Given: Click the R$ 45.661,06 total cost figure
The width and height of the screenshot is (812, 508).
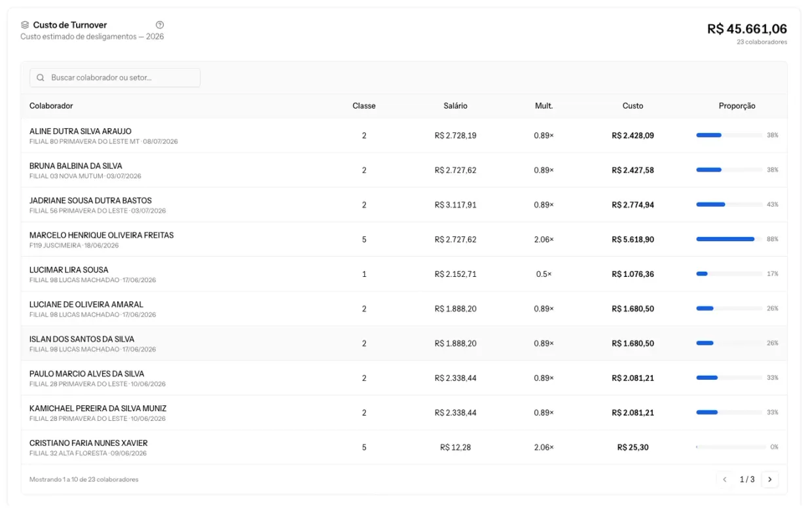Looking at the screenshot, I should 747,29.
